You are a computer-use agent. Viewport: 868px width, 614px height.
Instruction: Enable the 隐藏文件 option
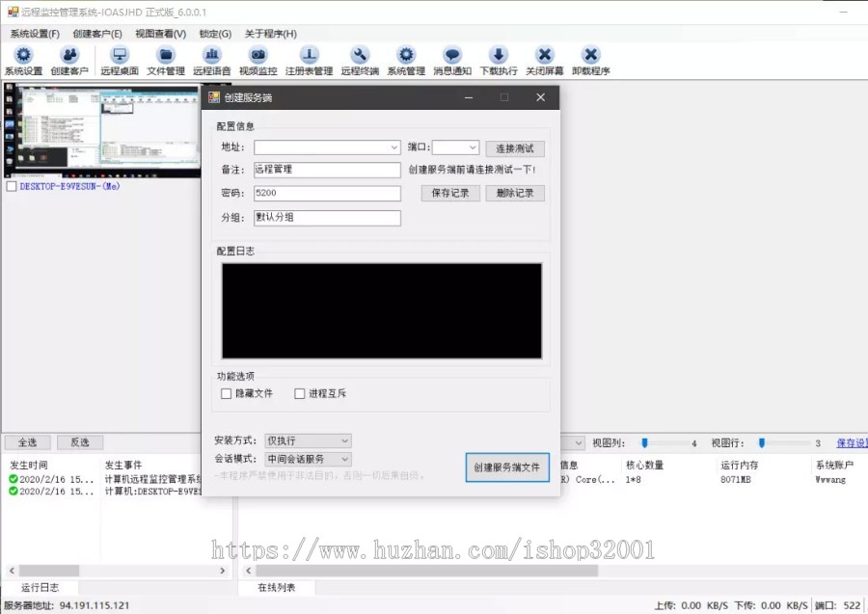coord(226,393)
